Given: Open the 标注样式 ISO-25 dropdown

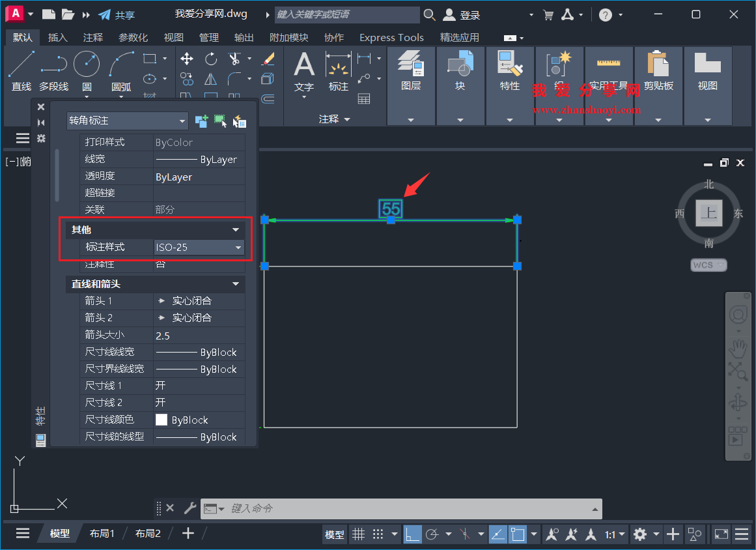Looking at the screenshot, I should coord(199,247).
